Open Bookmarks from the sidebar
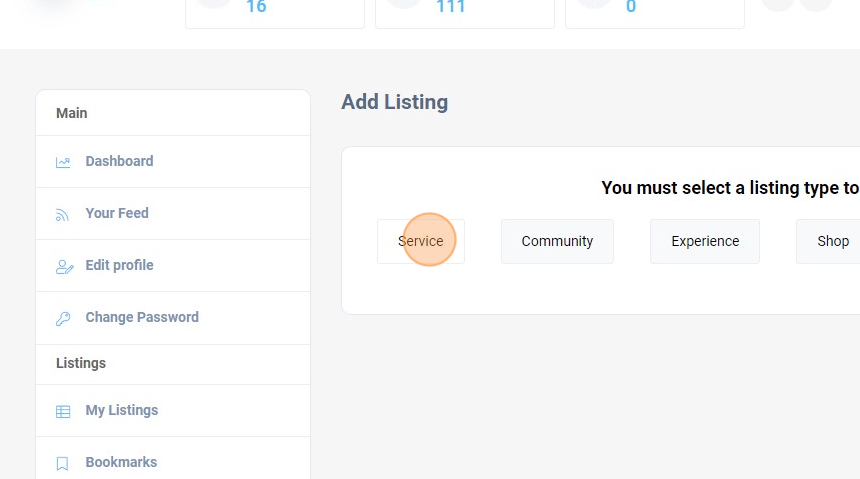This screenshot has height=479, width=860. point(121,462)
